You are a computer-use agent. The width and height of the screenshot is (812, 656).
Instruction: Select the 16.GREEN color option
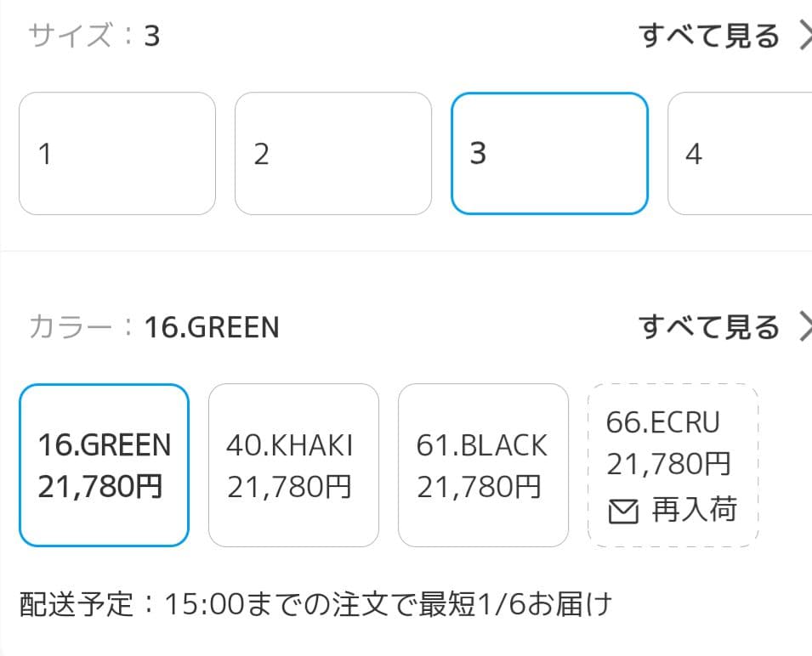[104, 465]
